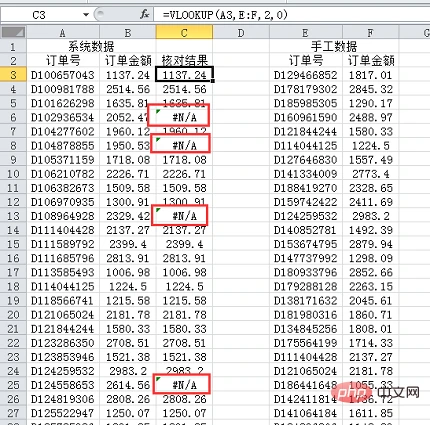Click the 订单号 header in column A
This screenshot has height=425, width=430.
(63, 61)
